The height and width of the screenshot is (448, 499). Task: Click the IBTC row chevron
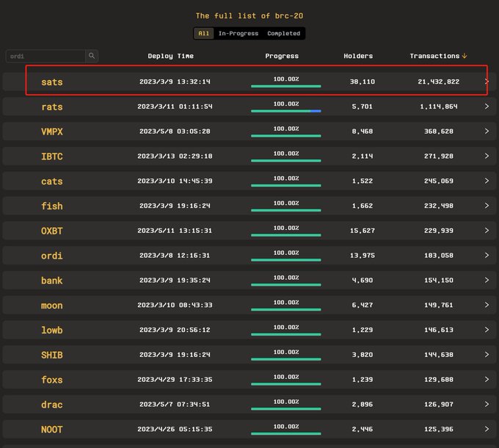(x=487, y=156)
